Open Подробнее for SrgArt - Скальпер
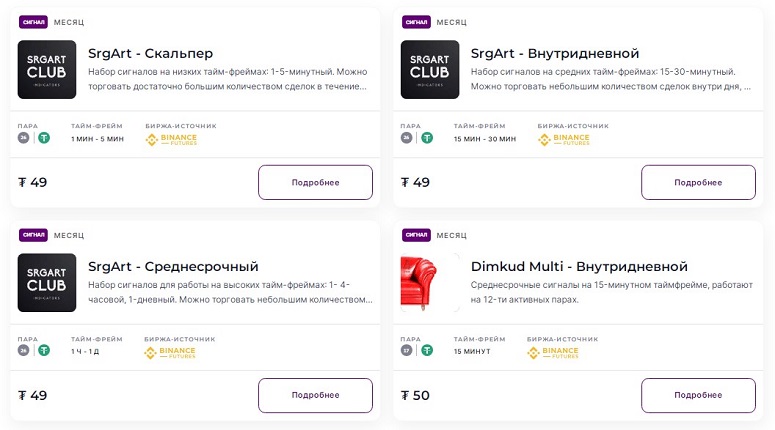The height and width of the screenshot is (430, 775). 315,183
